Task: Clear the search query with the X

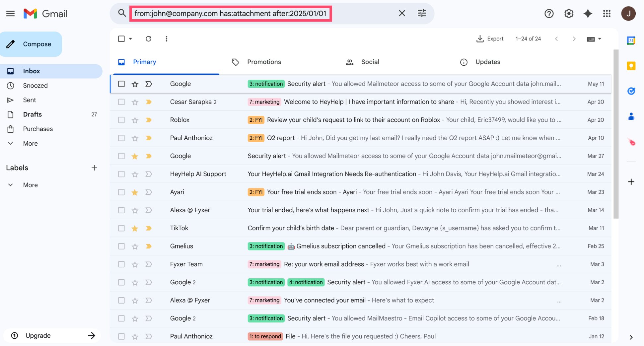Action: tap(402, 13)
